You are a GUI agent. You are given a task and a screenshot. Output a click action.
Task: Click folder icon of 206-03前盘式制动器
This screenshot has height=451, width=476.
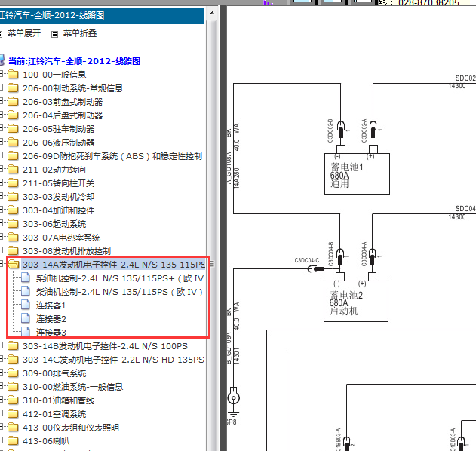(13, 102)
